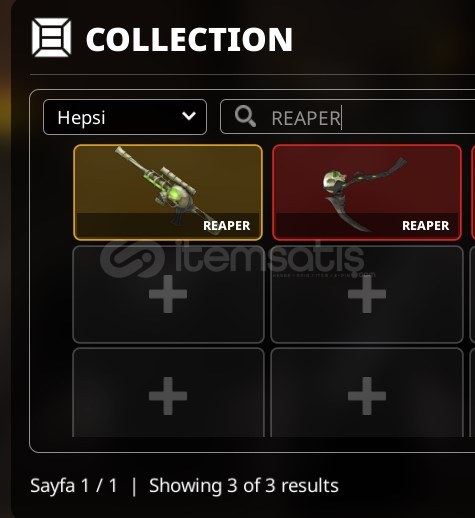
Task: Select the red Reaper scythe card
Action: pos(367,192)
